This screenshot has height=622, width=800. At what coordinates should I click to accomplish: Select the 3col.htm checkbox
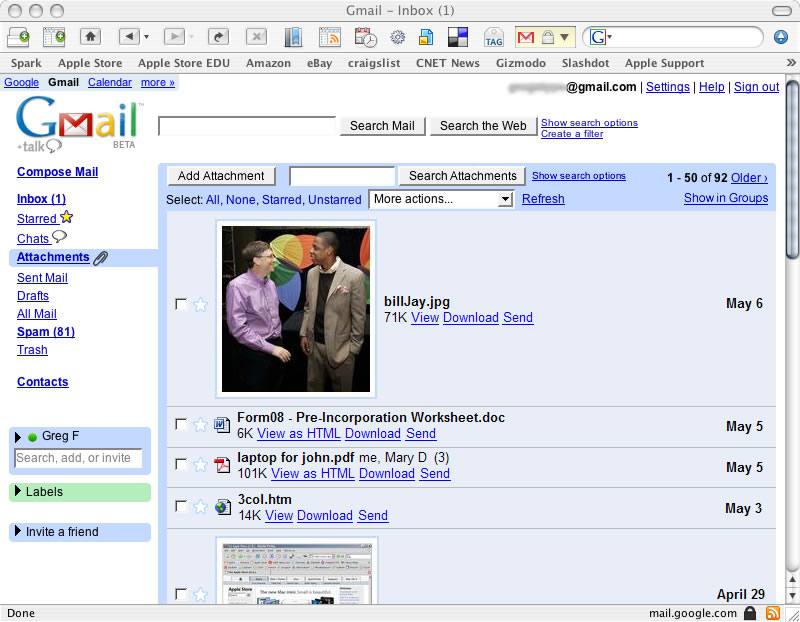click(x=181, y=507)
